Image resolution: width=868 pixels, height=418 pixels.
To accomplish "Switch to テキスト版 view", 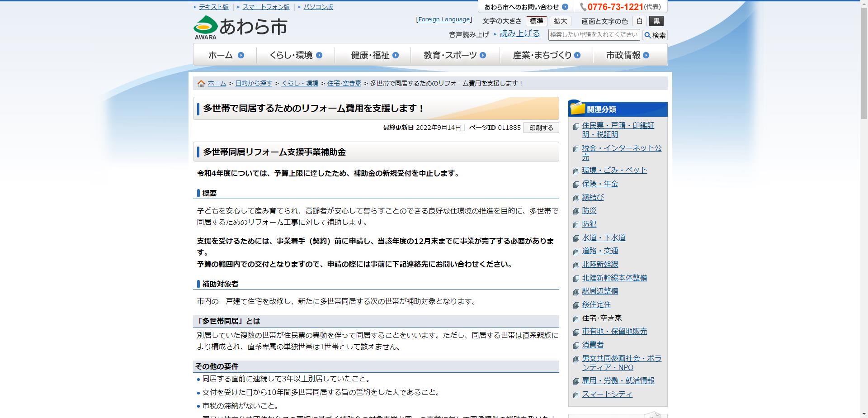I will 213,7.
